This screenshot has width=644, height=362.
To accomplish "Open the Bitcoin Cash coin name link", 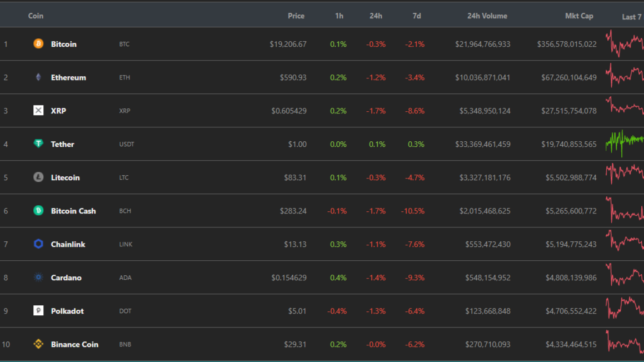I will (x=73, y=211).
